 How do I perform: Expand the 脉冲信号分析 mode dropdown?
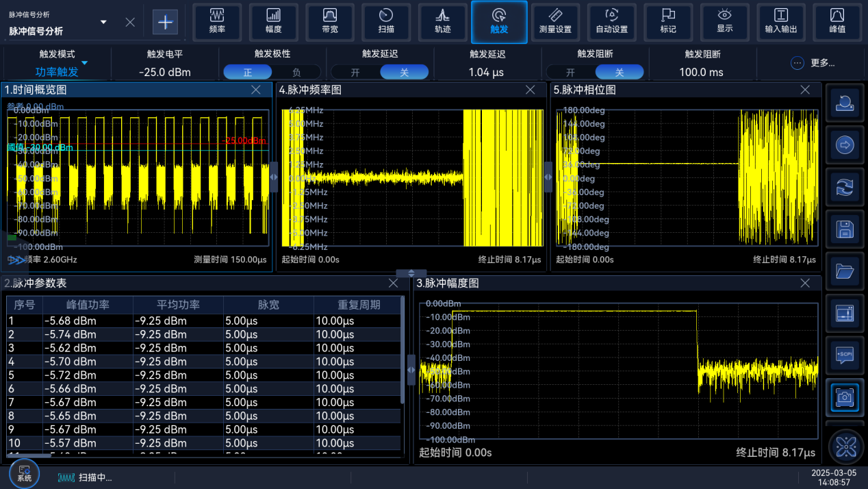(103, 22)
